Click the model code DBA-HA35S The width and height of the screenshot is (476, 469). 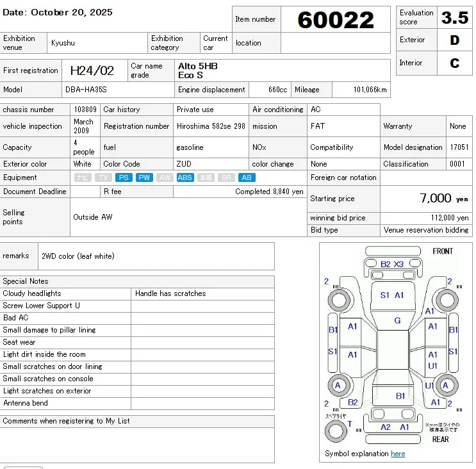tap(86, 90)
